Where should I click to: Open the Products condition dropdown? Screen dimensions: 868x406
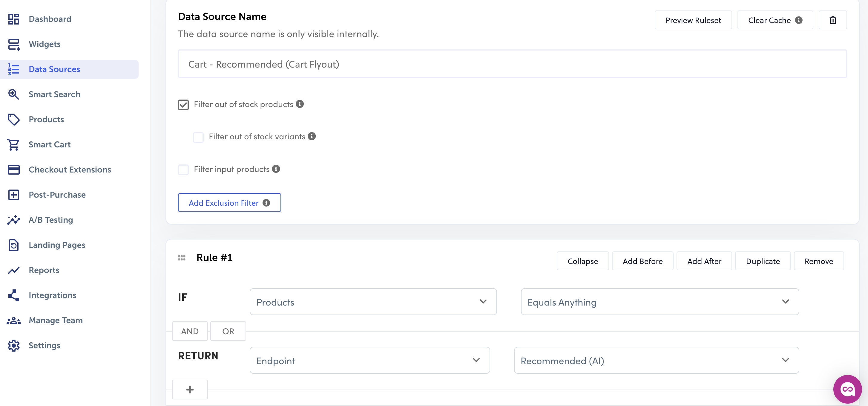tap(373, 302)
